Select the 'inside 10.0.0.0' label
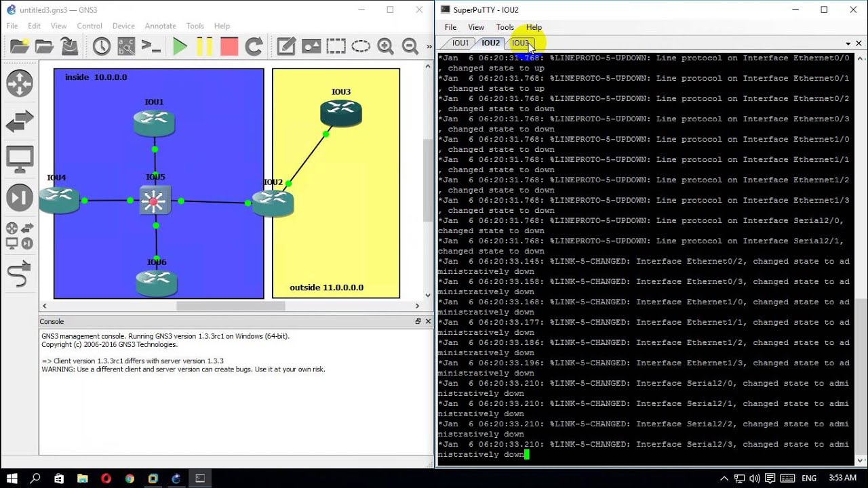The height and width of the screenshot is (488, 868). tap(96, 77)
